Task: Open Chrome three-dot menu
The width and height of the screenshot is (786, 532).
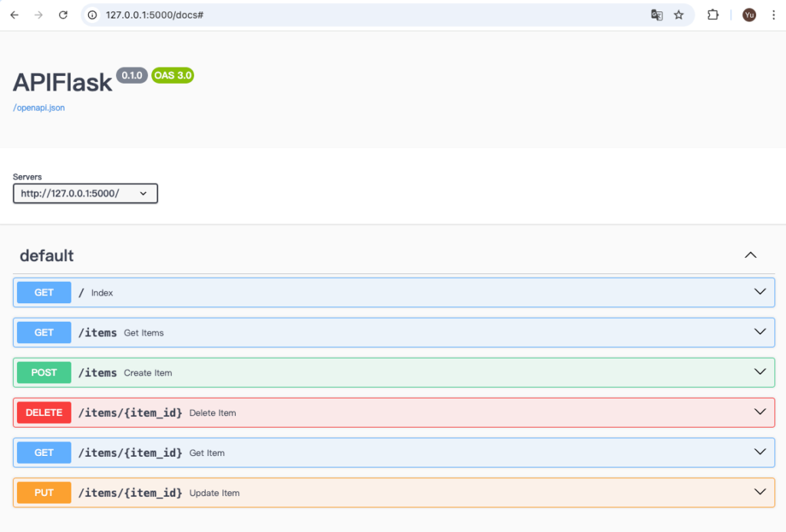Action: [x=773, y=15]
